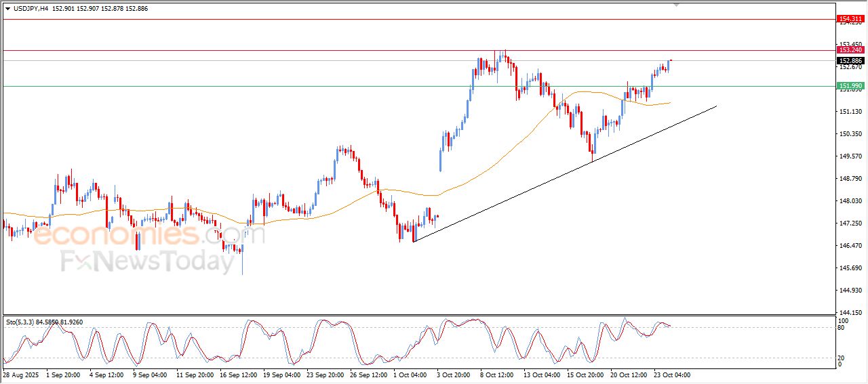Click the stochastic 80 level label
This screenshot has width=868, height=384.
point(843,328)
